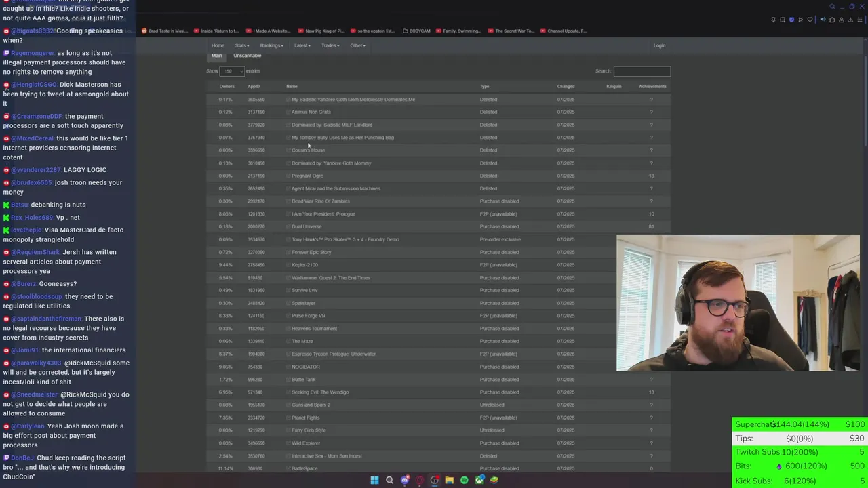Open the OBS Studio icon on taskbar
868x488 pixels.
pyautogui.click(x=435, y=480)
